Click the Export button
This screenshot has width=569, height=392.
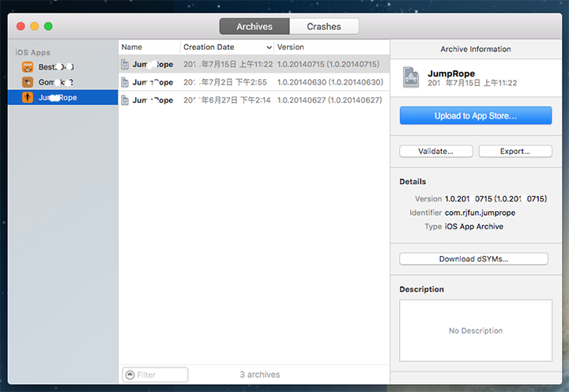(x=515, y=152)
